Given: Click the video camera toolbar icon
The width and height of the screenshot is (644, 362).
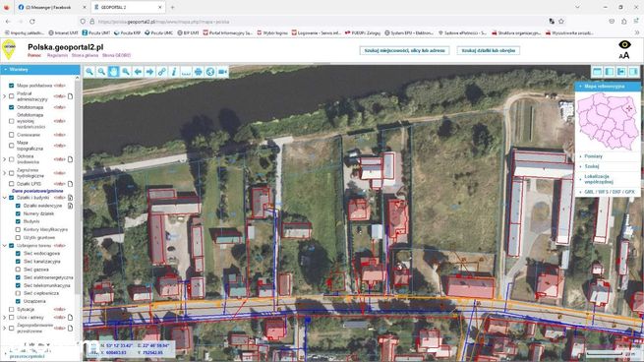Looking at the screenshot, I should 222,72.
